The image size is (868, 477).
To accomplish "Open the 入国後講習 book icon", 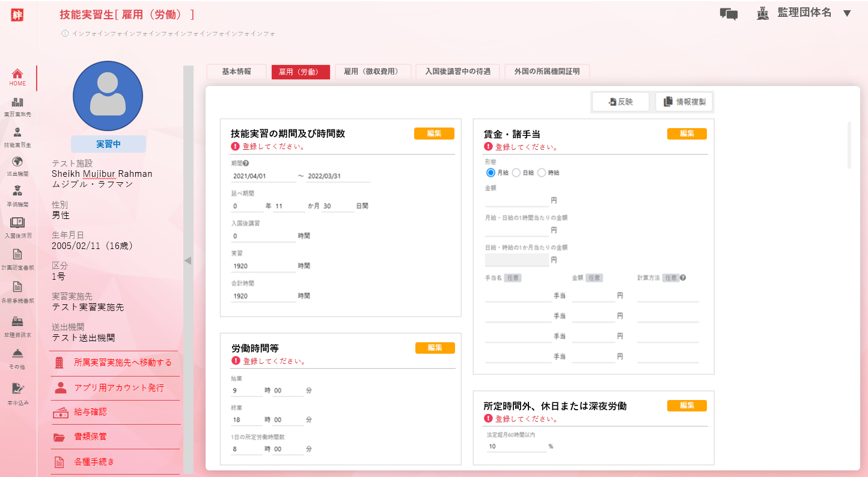I will click(x=17, y=223).
